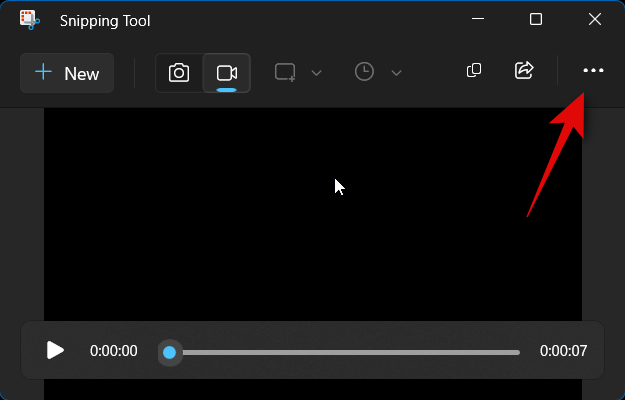625x400 pixels.
Task: Click the Snipping Tool title bar app icon
Action: point(30,20)
